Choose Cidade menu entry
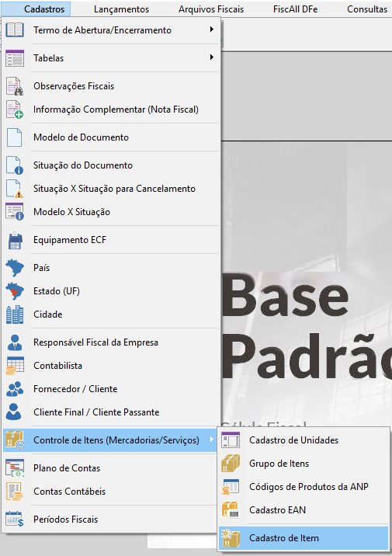The height and width of the screenshot is (556, 392). (111, 314)
